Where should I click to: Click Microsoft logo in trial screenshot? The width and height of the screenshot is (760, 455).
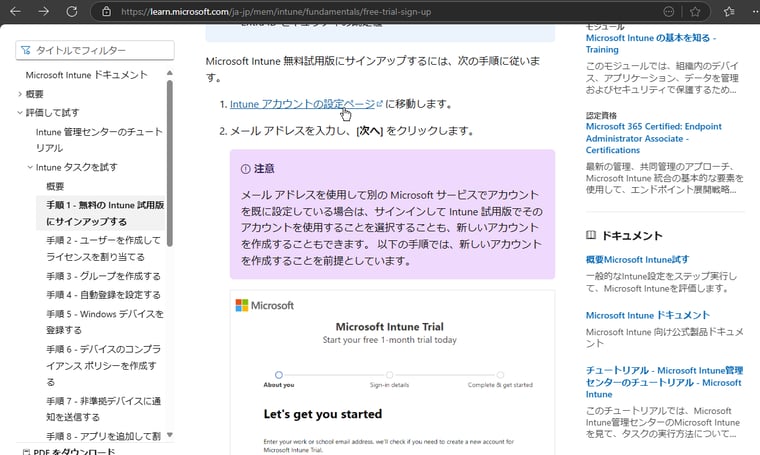[x=265, y=305]
